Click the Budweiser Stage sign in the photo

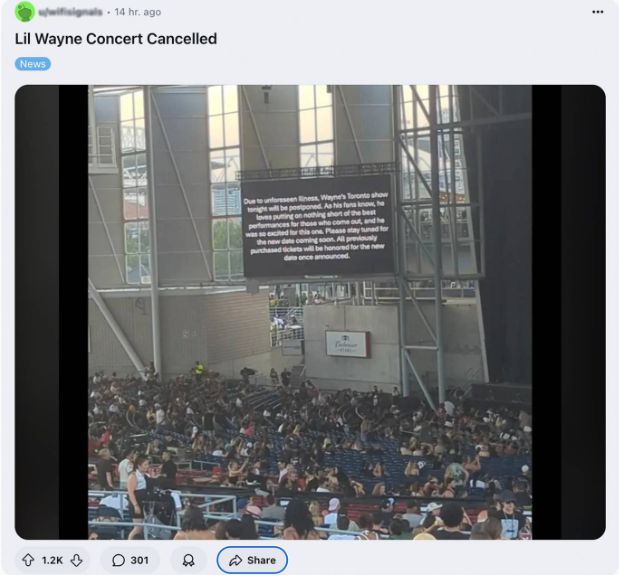(347, 344)
